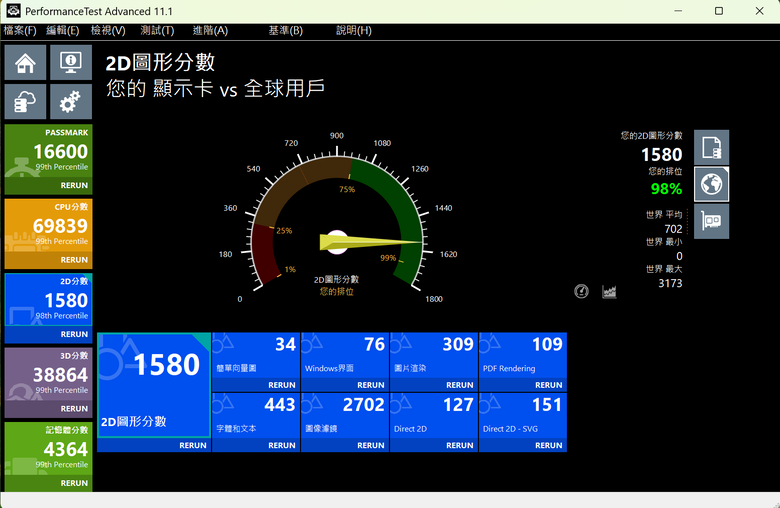Viewport: 780px width, 508px height.
Task: Switch to distribution chart view icon
Action: tap(609, 291)
